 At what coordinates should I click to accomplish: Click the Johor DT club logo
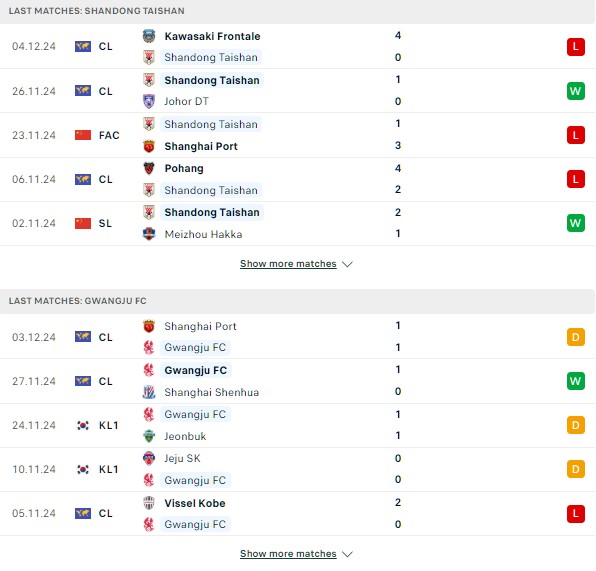click(149, 102)
